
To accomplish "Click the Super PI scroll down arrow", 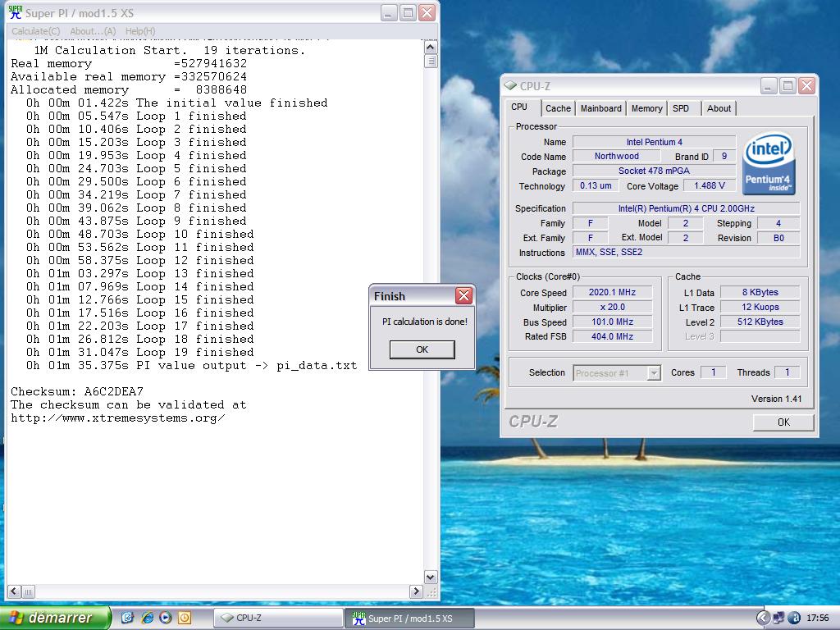I will pyautogui.click(x=431, y=577).
